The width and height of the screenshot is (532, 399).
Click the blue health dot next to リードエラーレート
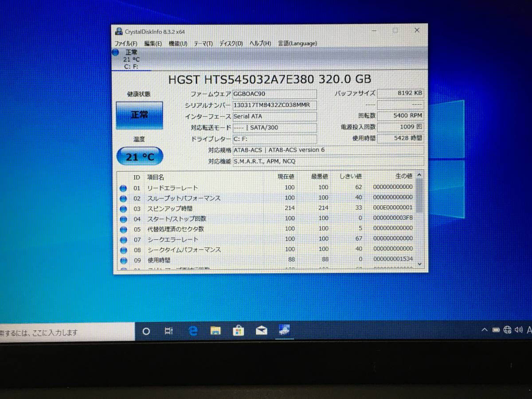coord(123,188)
